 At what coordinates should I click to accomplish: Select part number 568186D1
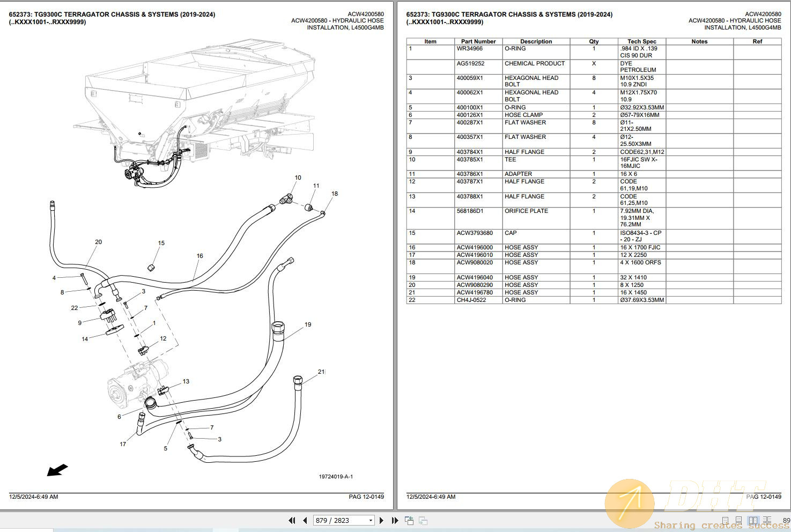[x=470, y=211]
